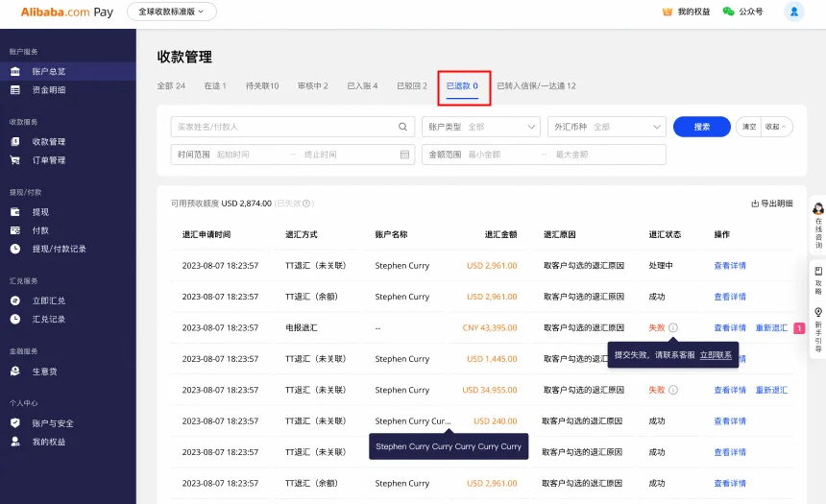Open 在线咨询 customer service icon
The image size is (826, 504).
tap(817, 209)
